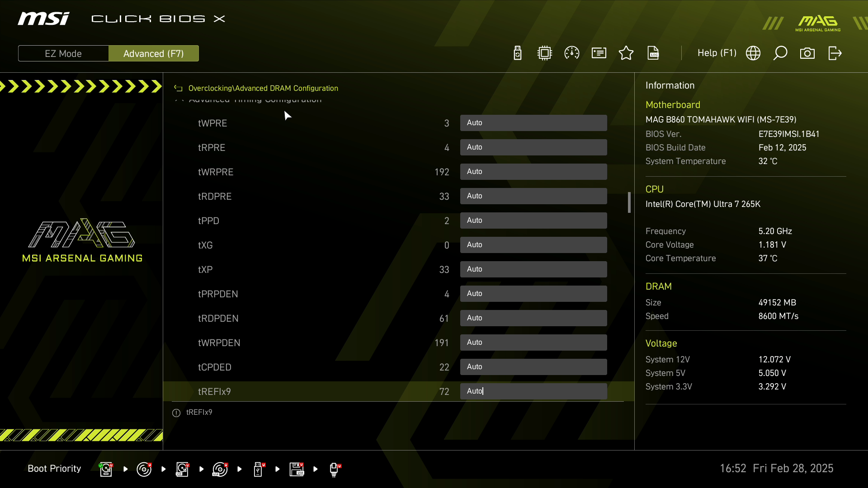The width and height of the screenshot is (868, 488).
Task: Open the tRDPRE Auto value field
Action: [x=533, y=196]
